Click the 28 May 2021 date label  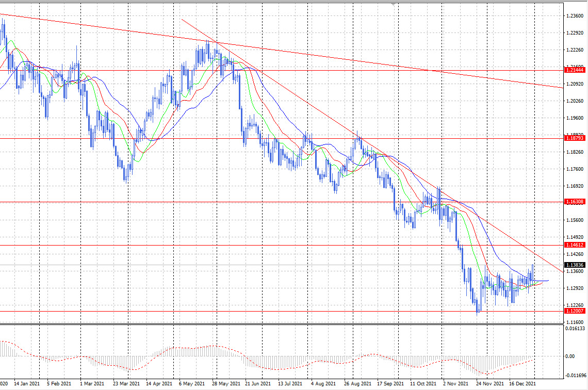[226, 384]
